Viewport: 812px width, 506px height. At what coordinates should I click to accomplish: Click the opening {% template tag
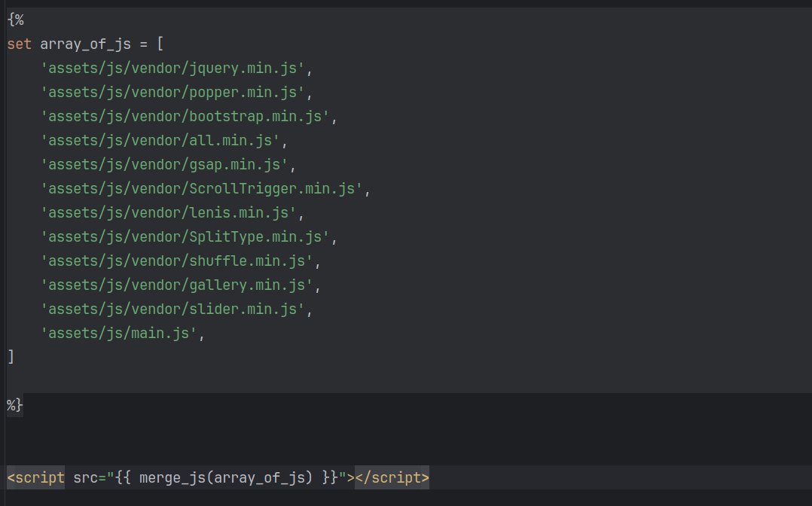tap(16, 20)
